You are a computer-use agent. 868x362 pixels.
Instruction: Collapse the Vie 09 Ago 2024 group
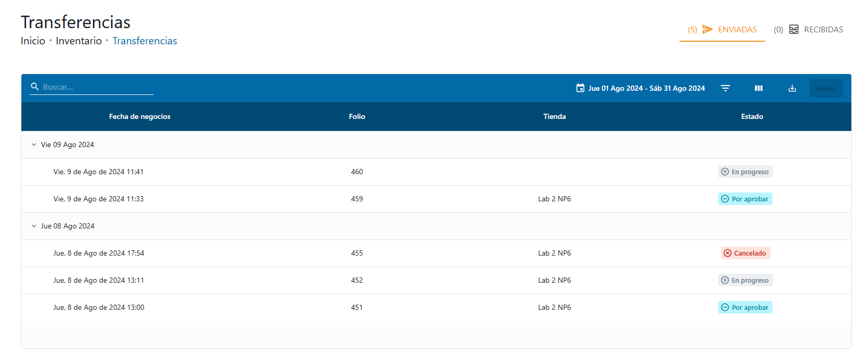(34, 144)
